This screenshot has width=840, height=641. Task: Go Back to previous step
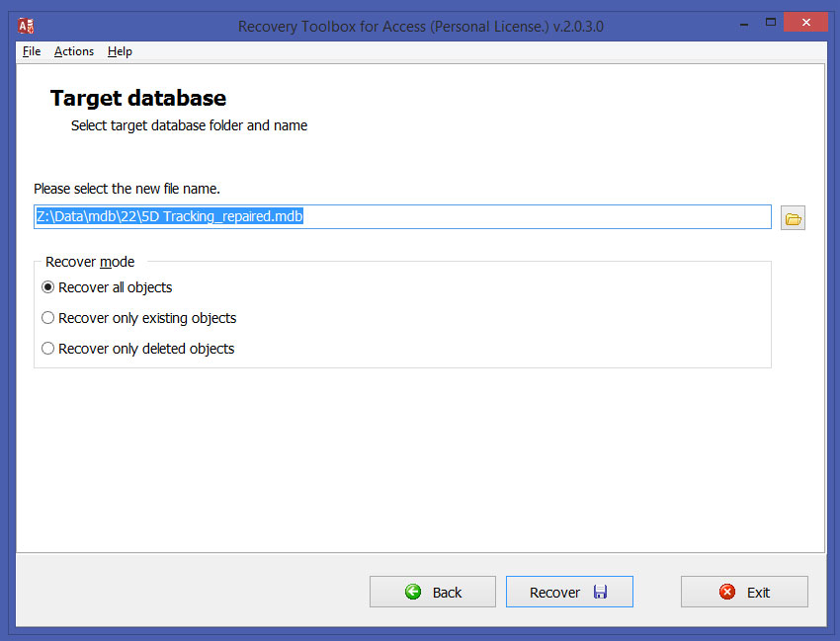(433, 592)
